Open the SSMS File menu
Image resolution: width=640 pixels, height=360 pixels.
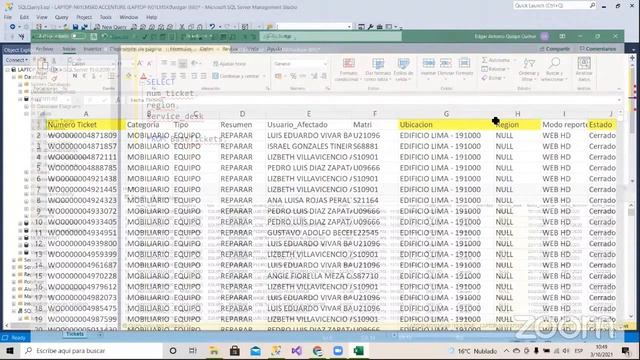pyautogui.click(x=8, y=17)
